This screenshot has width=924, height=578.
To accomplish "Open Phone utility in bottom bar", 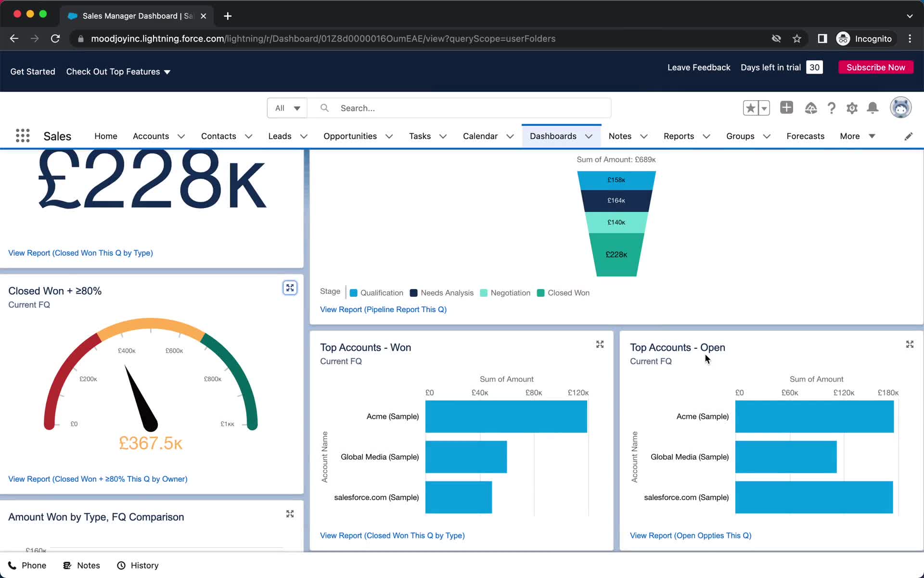I will tap(27, 565).
